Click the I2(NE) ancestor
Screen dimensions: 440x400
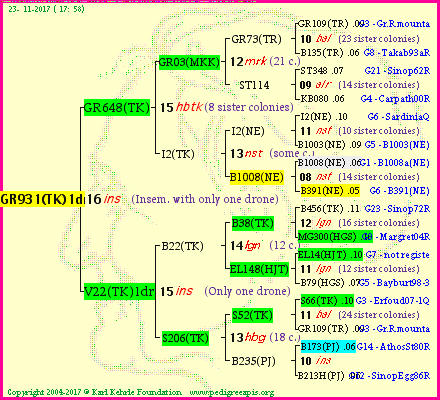pyautogui.click(x=248, y=131)
